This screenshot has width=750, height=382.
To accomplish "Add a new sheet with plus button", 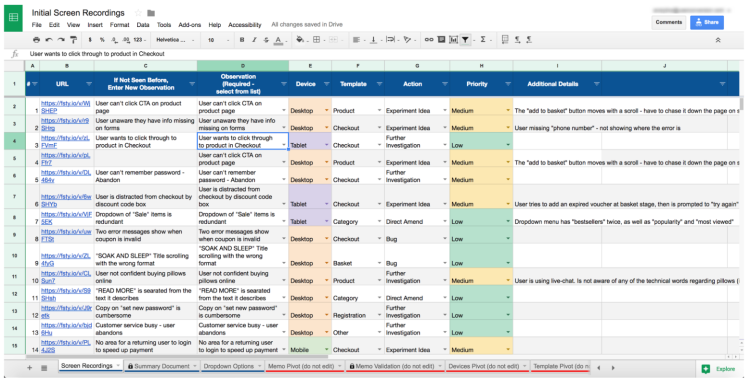I will [30, 368].
